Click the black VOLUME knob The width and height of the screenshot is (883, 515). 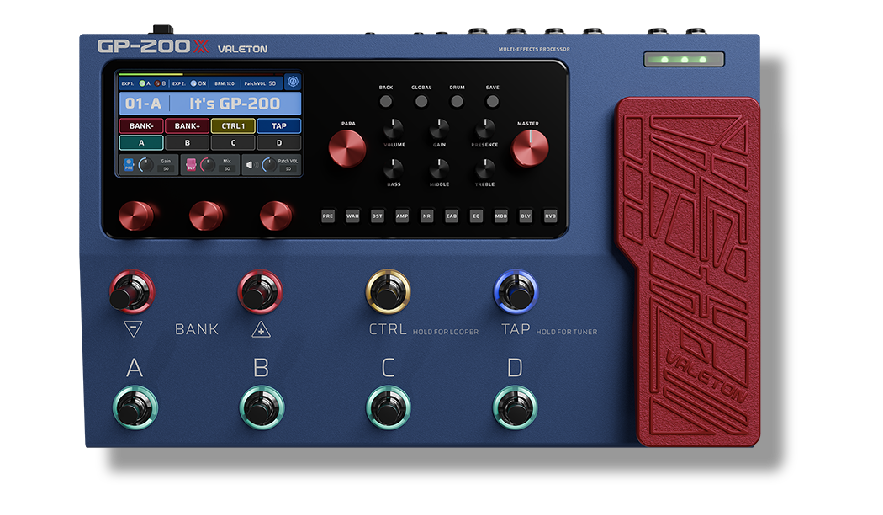pyautogui.click(x=393, y=129)
